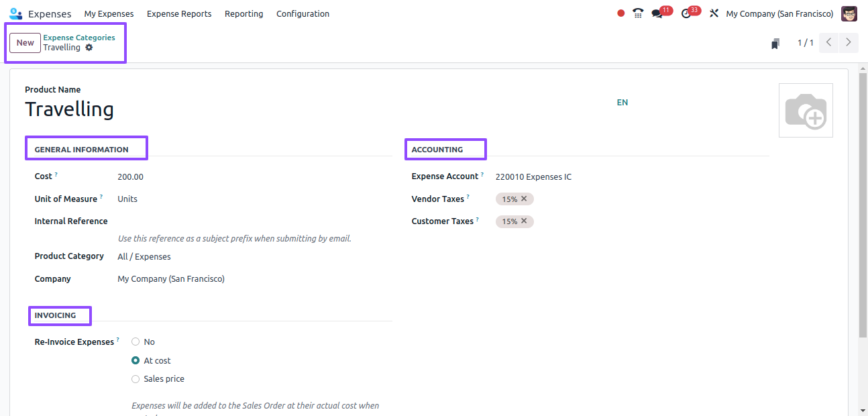This screenshot has width=868, height=416.
Task: Select the Sales price radio option
Action: tap(135, 378)
